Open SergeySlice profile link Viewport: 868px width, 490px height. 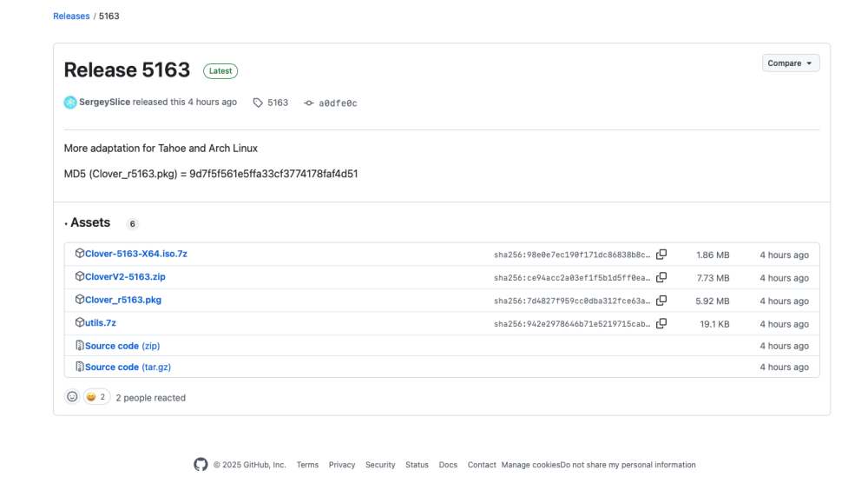(105, 102)
